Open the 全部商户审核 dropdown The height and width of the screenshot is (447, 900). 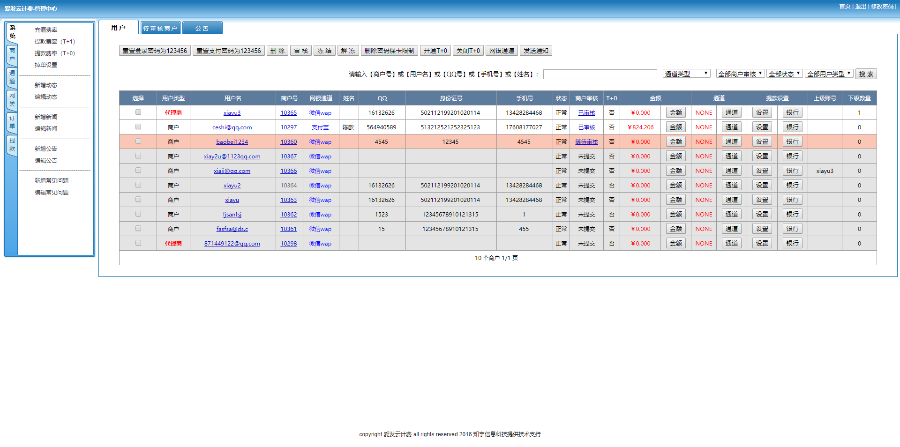coord(740,74)
